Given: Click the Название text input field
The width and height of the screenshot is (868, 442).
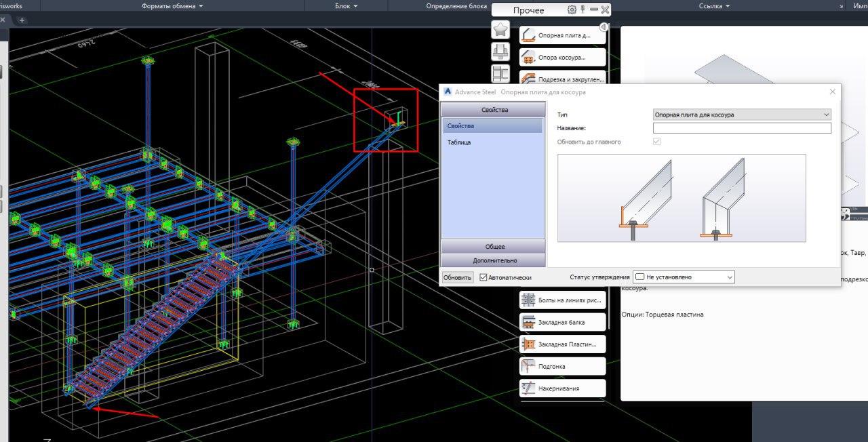Looking at the screenshot, I should tap(741, 128).
